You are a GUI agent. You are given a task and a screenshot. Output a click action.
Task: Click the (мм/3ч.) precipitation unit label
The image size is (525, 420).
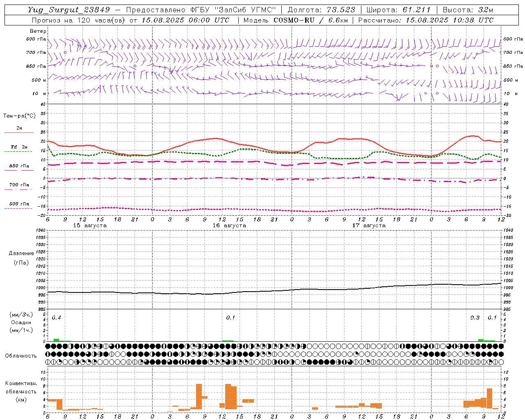pos(21,315)
